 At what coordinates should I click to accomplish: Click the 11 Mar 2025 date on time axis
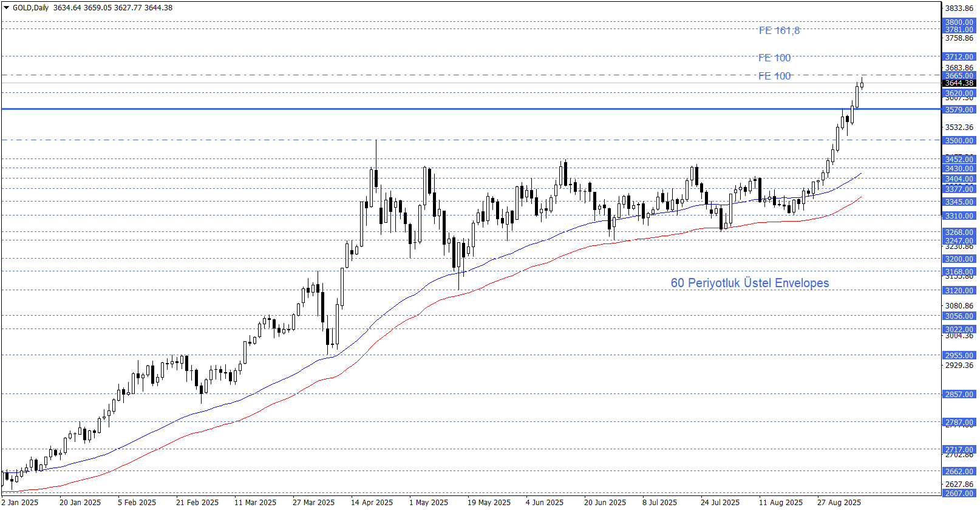255,503
